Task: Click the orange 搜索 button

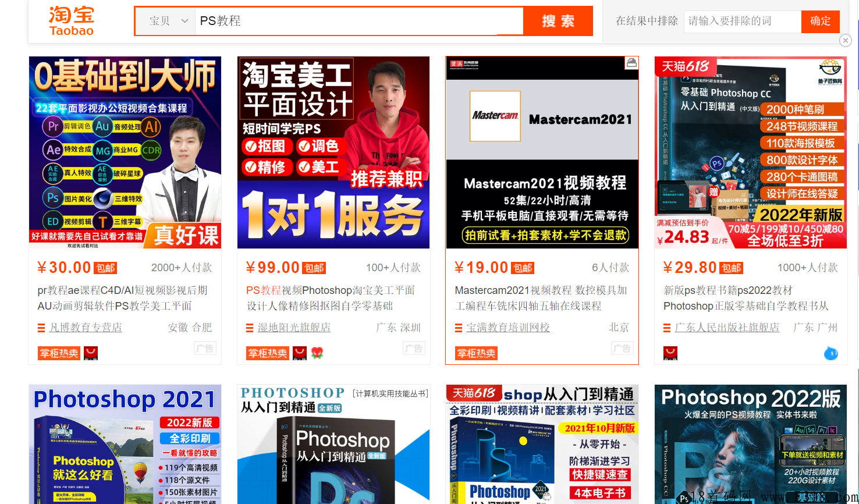Action: pyautogui.click(x=558, y=21)
